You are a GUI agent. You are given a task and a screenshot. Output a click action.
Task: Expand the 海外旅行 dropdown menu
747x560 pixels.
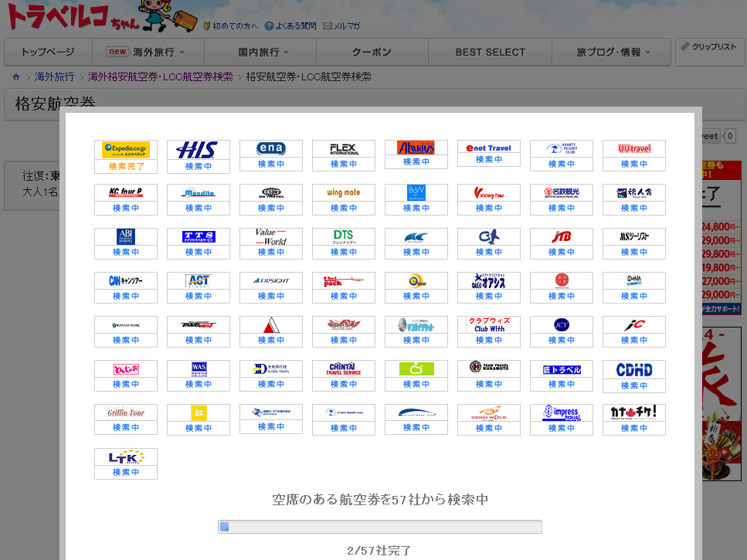148,52
